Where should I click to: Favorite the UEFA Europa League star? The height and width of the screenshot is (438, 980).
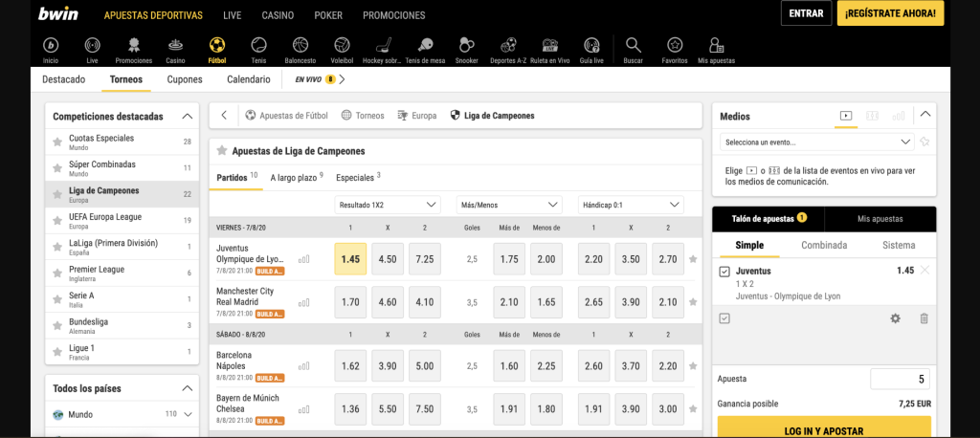click(57, 221)
